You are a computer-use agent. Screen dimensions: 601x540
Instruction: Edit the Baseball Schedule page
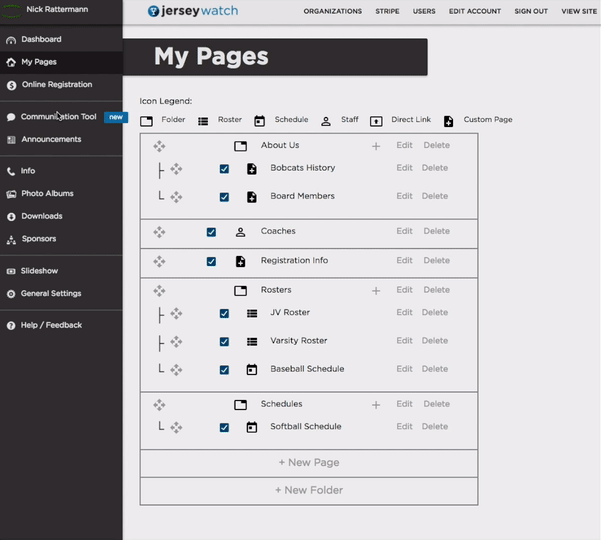coord(404,369)
